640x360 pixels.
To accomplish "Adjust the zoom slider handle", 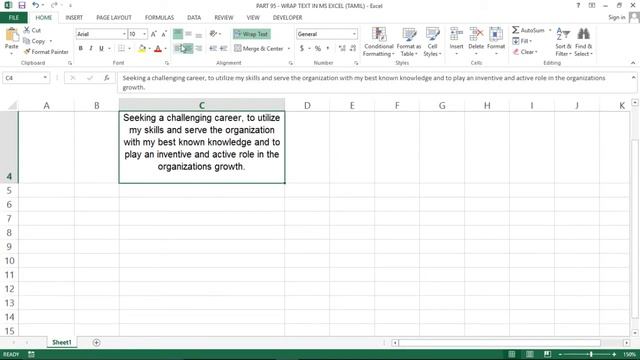I will [x=591, y=354].
